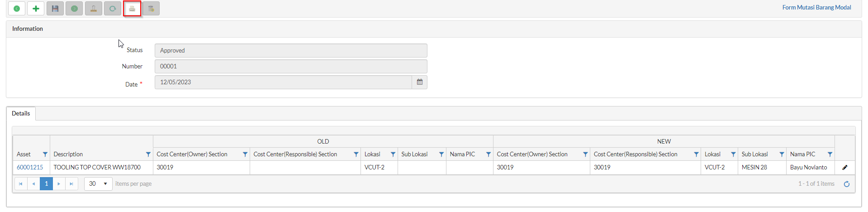Click the green plus add button
Image resolution: width=868 pixels, height=212 pixels.
(x=36, y=9)
